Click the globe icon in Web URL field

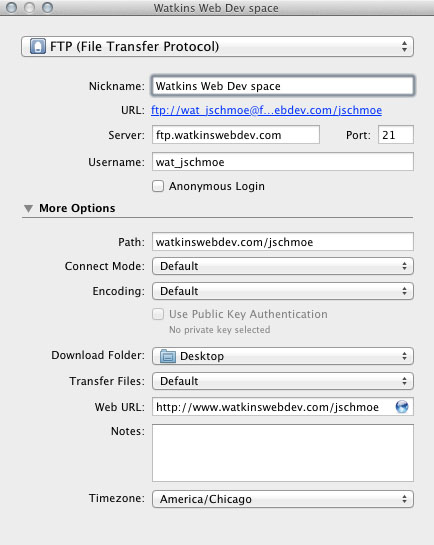coord(402,406)
